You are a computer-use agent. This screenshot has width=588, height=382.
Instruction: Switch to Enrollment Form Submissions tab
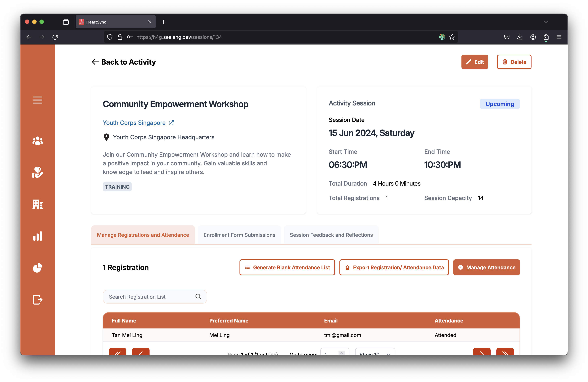point(239,235)
